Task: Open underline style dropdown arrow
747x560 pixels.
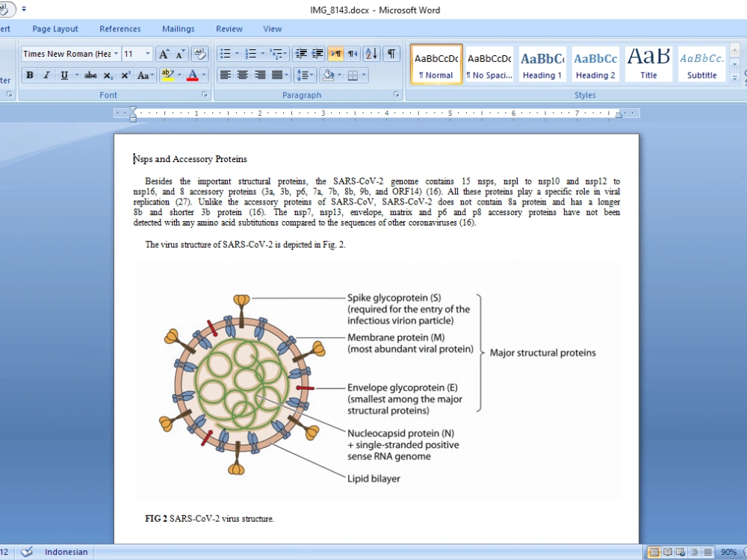Action: coord(76,75)
